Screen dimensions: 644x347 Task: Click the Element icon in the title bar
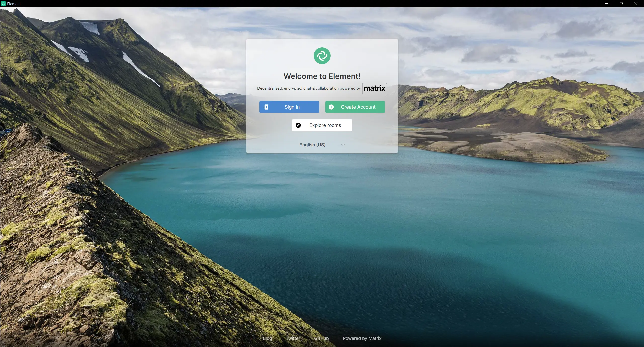3,4
